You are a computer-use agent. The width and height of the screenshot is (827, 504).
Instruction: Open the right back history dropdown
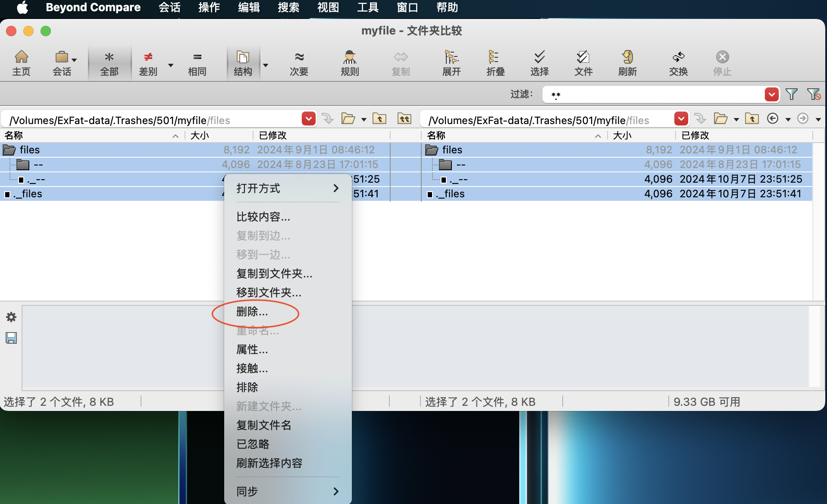(788, 119)
